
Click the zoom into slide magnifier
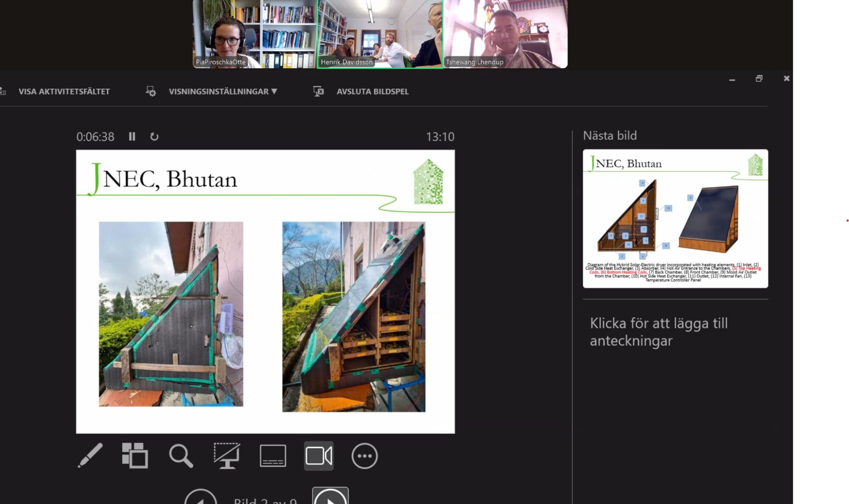point(181,456)
